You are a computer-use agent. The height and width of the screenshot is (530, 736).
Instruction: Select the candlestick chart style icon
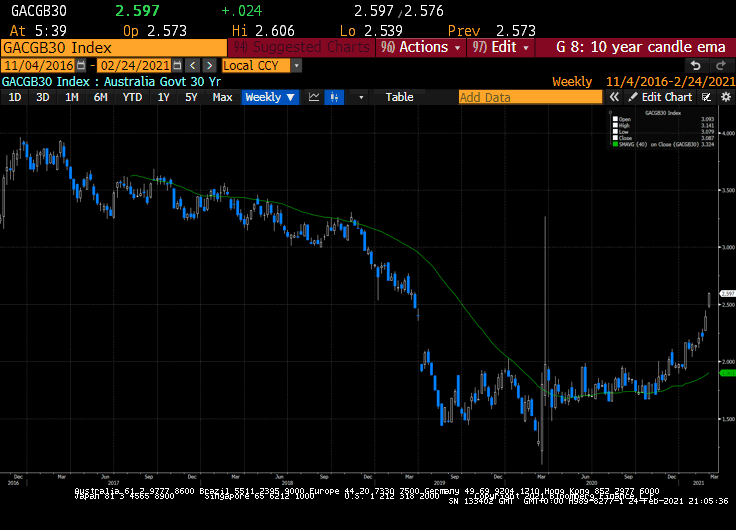tap(334, 97)
